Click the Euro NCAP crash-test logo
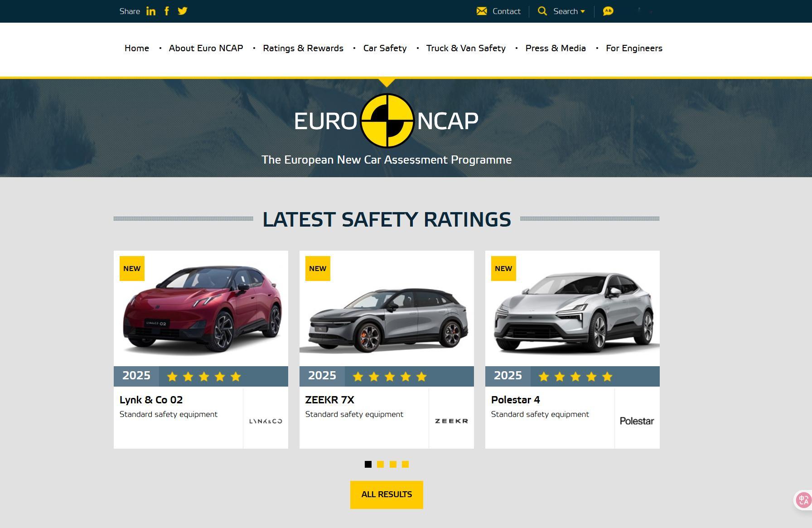Image resolution: width=812 pixels, height=528 pixels. coord(387,121)
